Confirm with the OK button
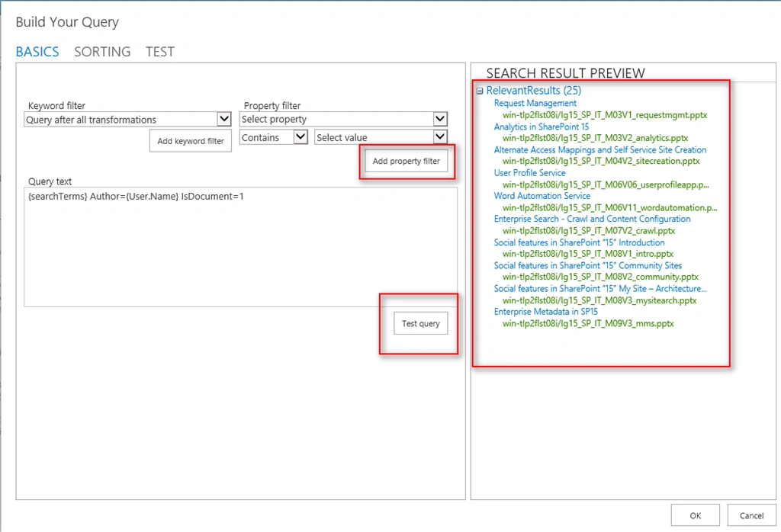Screen dimensions: 781x532 (x=696, y=515)
